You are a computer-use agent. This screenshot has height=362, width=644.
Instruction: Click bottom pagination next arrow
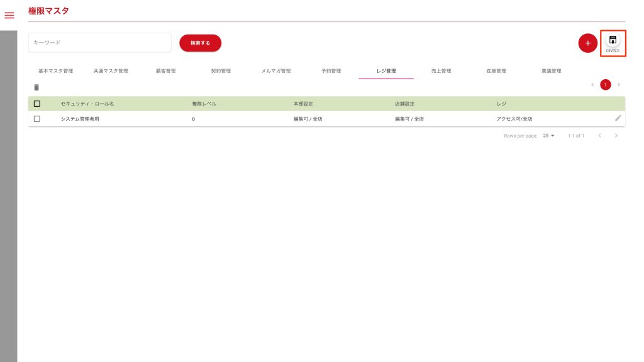tap(616, 136)
